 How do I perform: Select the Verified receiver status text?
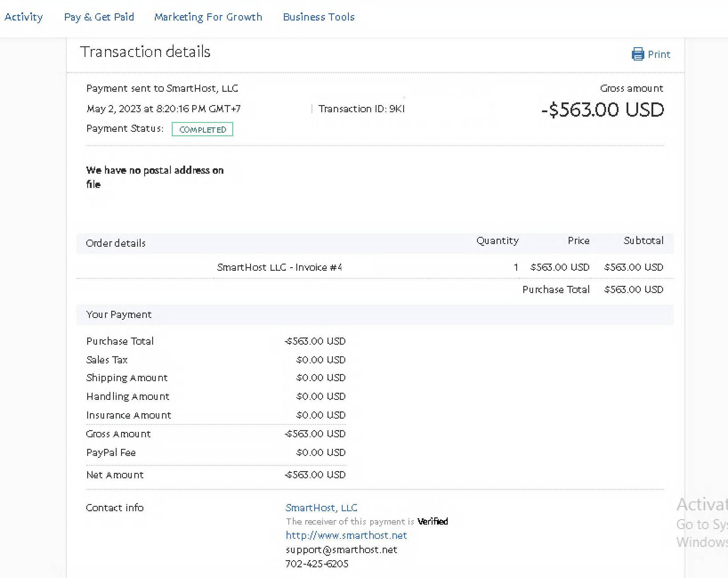pos(433,521)
